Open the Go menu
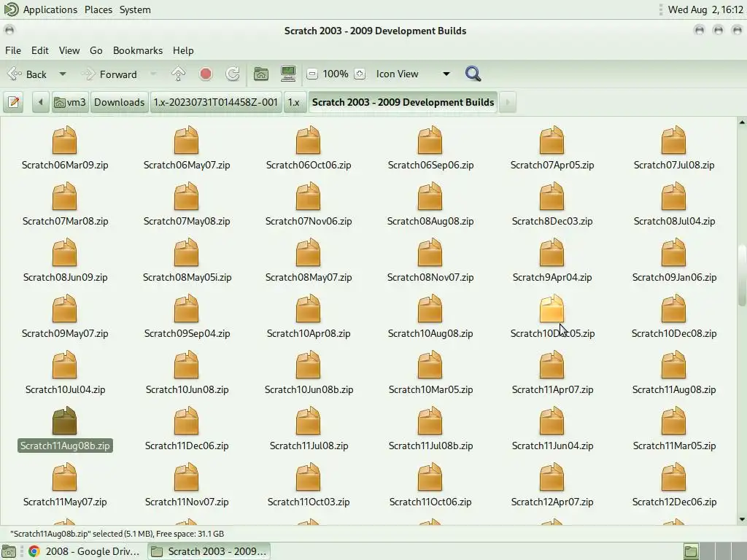The image size is (747, 560). 96,50
